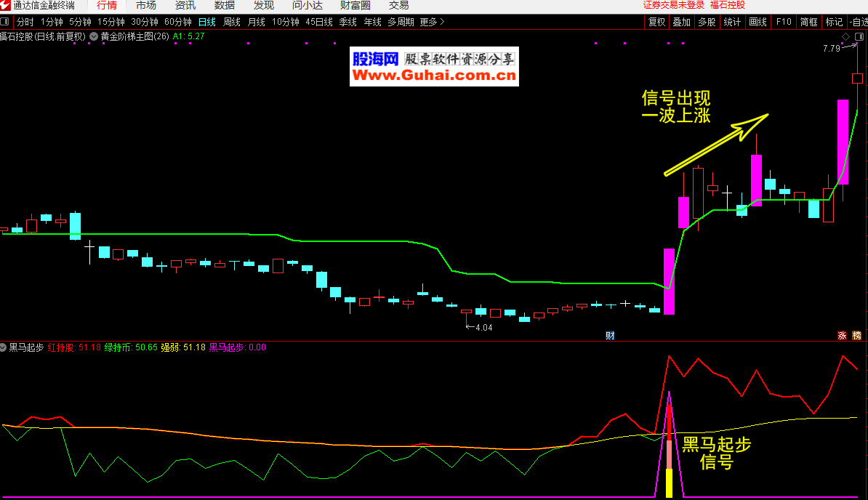Screen dimensions: 868x500
Task: Click the red 涨 marker icon
Action: (842, 335)
